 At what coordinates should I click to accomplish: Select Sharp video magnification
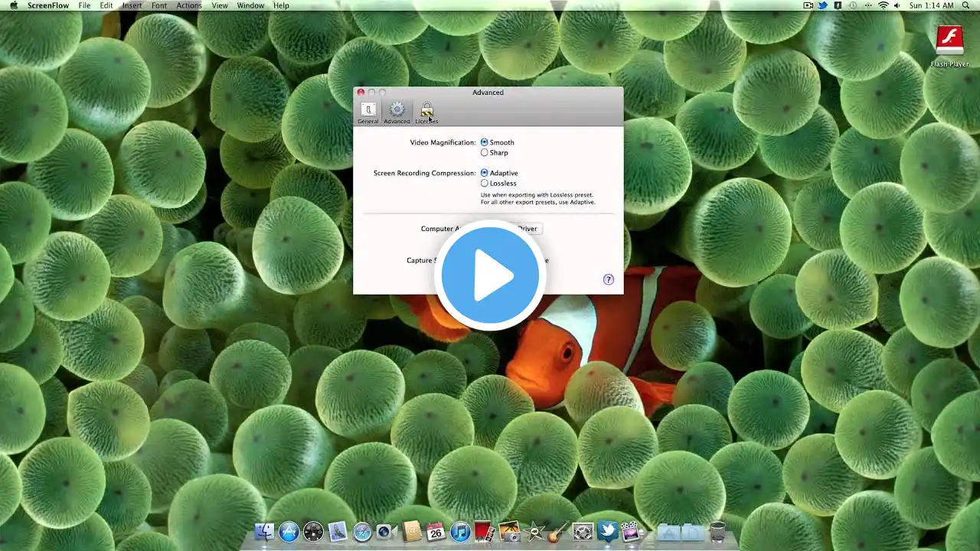(494, 152)
